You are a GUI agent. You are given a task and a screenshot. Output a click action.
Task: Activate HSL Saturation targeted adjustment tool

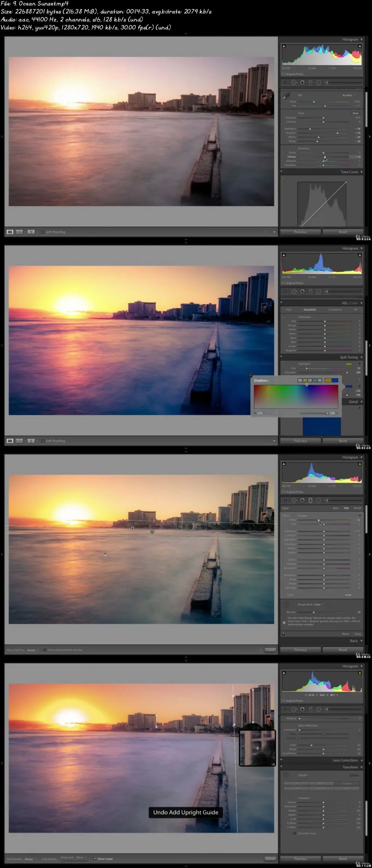click(283, 317)
